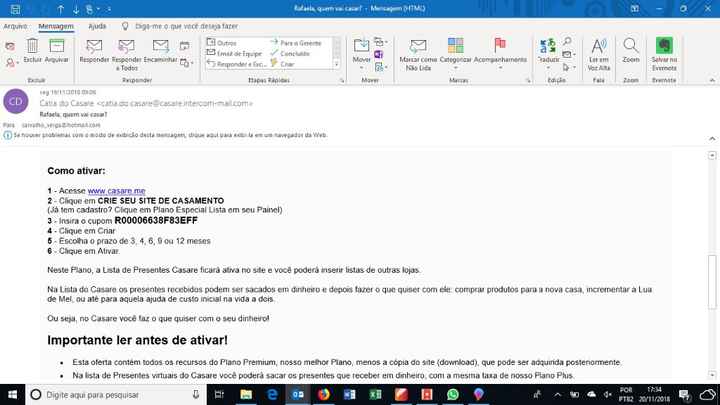The image size is (720, 405).
Task: Open the Actions dropdown in the Mover group
Action: pyautogui.click(x=381, y=68)
